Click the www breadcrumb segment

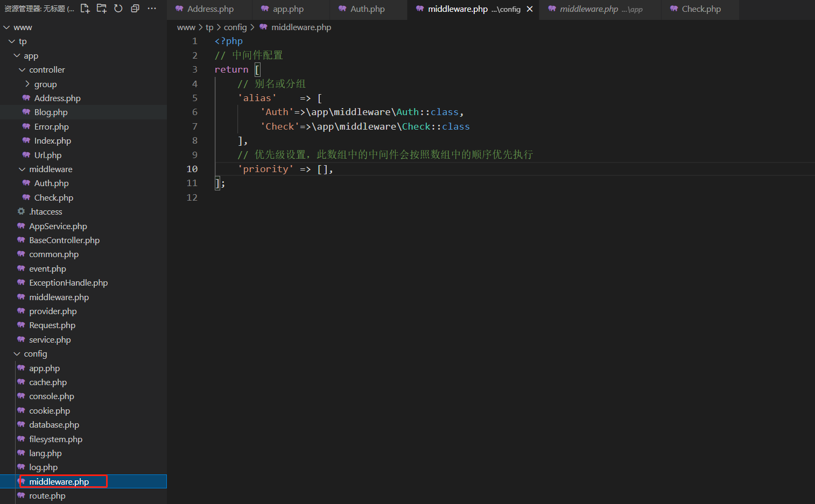click(x=186, y=27)
